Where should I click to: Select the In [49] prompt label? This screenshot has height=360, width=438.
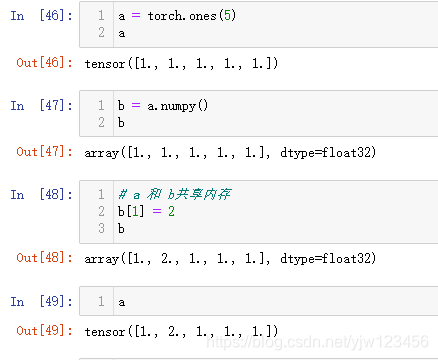41,301
